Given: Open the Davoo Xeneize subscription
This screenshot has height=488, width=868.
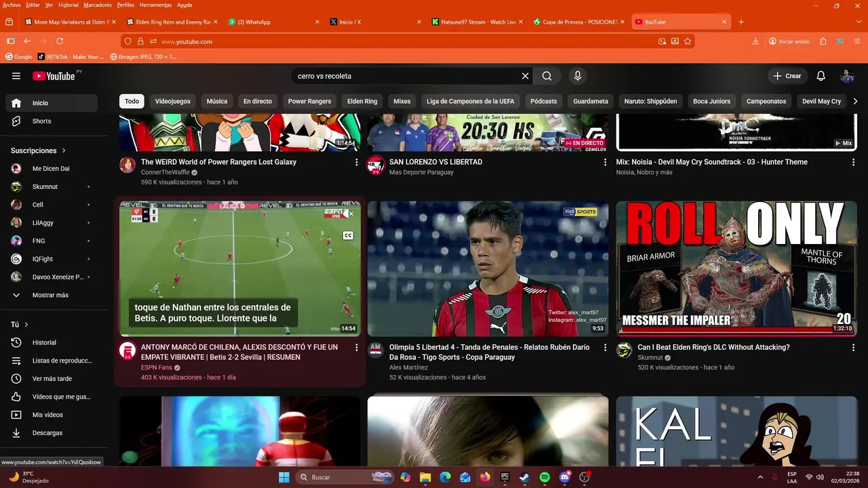Looking at the screenshot, I should [x=52, y=277].
